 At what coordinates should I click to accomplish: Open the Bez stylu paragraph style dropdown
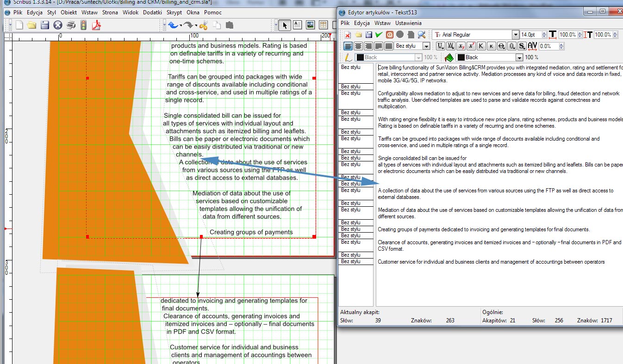click(x=426, y=46)
